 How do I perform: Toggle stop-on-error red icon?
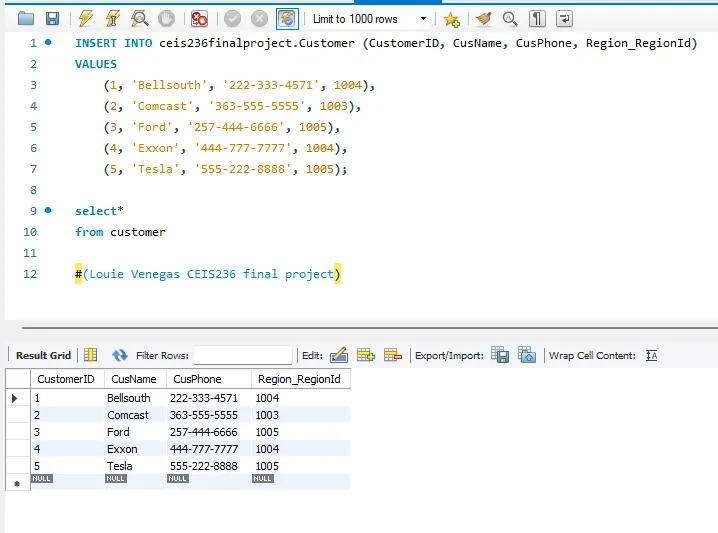click(199, 19)
